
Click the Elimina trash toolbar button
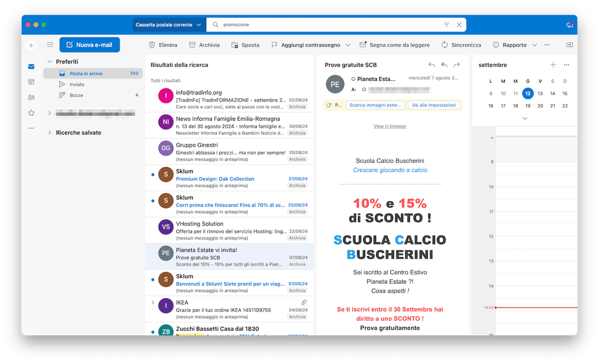tap(163, 45)
